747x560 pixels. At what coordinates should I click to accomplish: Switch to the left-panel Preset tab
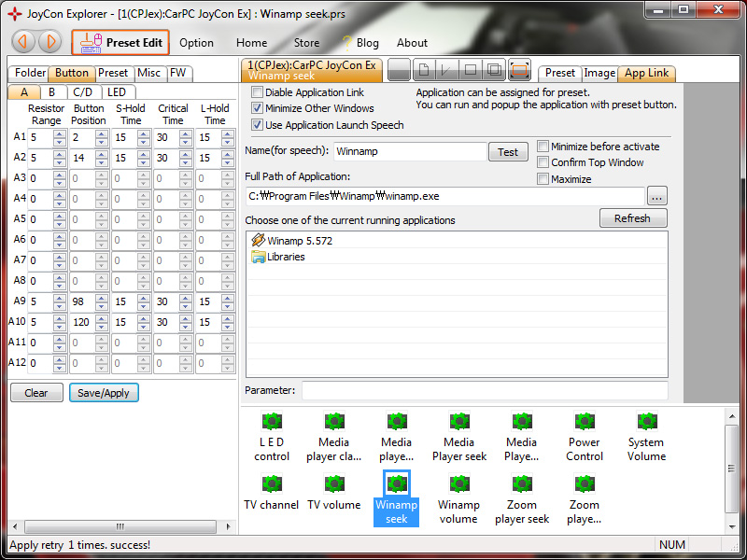coord(113,73)
